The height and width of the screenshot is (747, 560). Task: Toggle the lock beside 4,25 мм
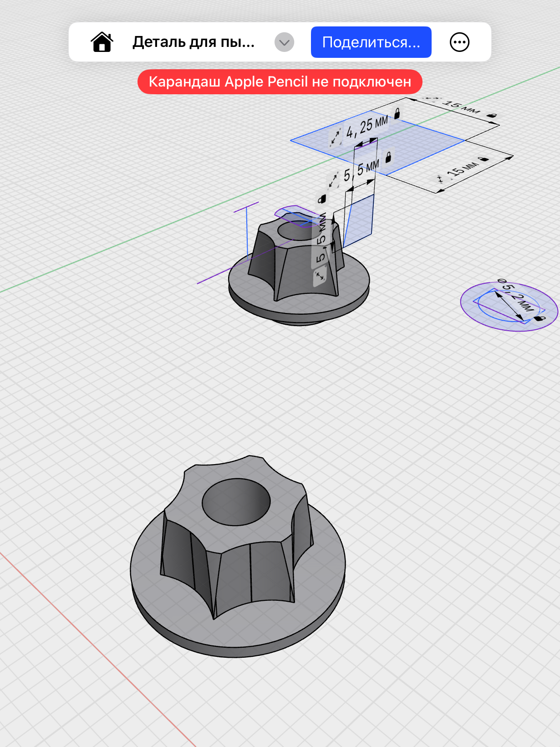(397, 113)
